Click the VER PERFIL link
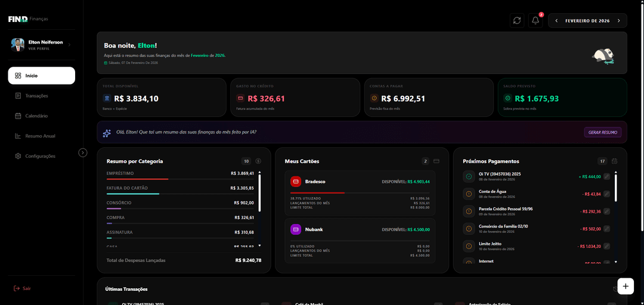The image size is (644, 305). [39, 48]
